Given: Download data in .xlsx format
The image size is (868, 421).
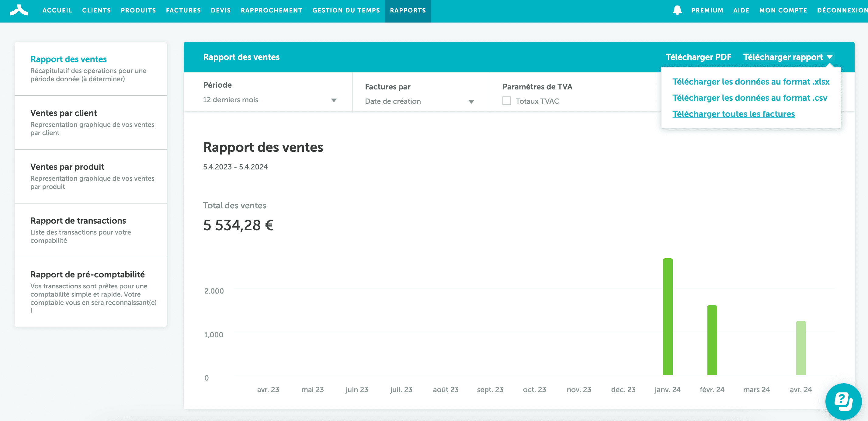Looking at the screenshot, I should coord(751,82).
